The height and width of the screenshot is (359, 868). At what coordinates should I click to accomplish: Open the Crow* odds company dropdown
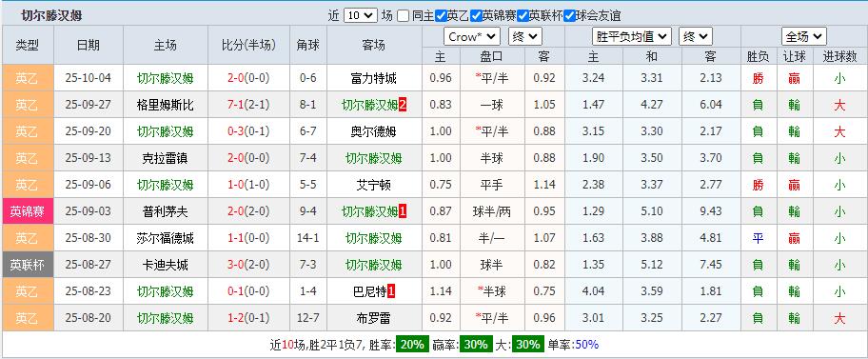pos(472,37)
